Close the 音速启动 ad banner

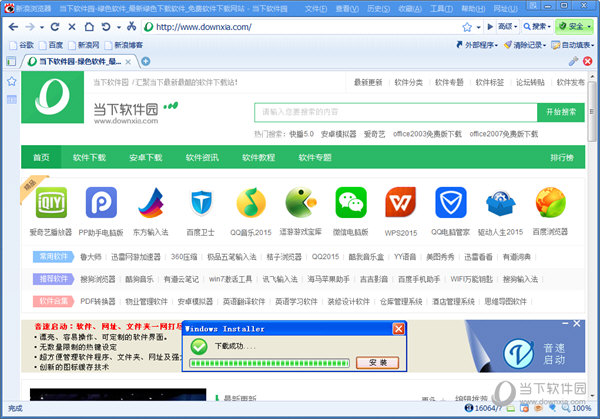576,324
